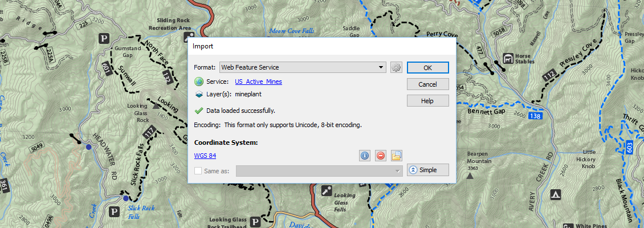Click the Layer(s) stack icon

199,95
